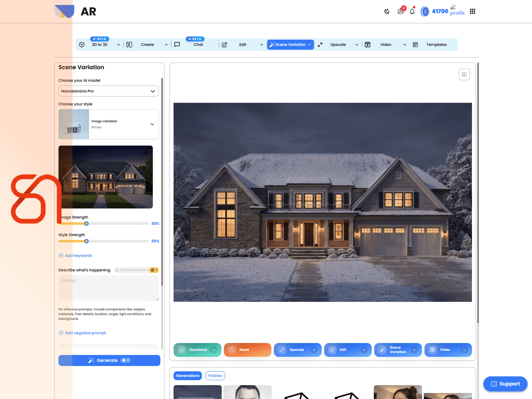The image size is (532, 399).
Task: Click the Edit icon below image
Action: tap(332, 350)
